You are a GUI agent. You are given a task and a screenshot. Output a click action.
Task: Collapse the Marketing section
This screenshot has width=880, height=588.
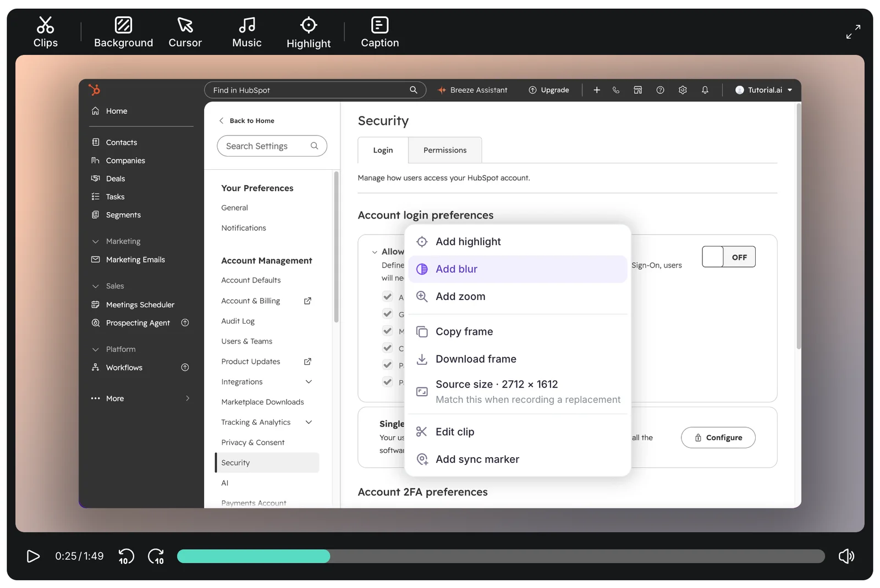tap(95, 241)
